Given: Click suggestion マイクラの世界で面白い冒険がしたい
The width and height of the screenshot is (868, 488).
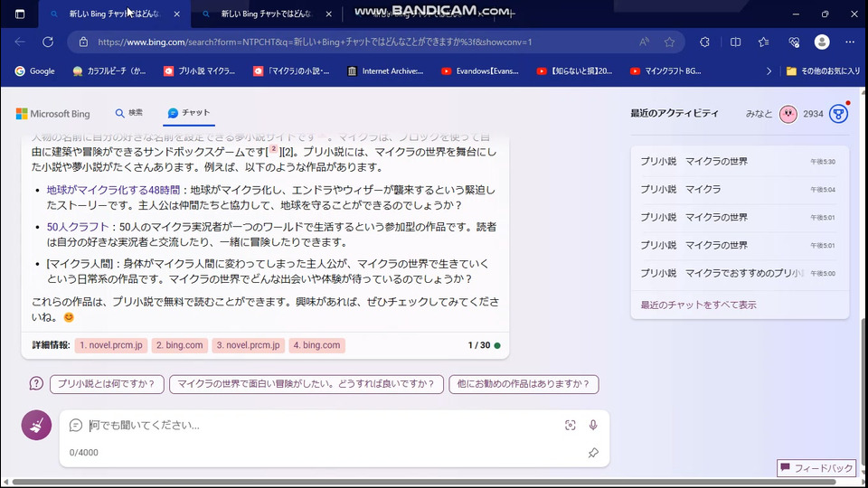Looking at the screenshot, I should pyautogui.click(x=307, y=384).
